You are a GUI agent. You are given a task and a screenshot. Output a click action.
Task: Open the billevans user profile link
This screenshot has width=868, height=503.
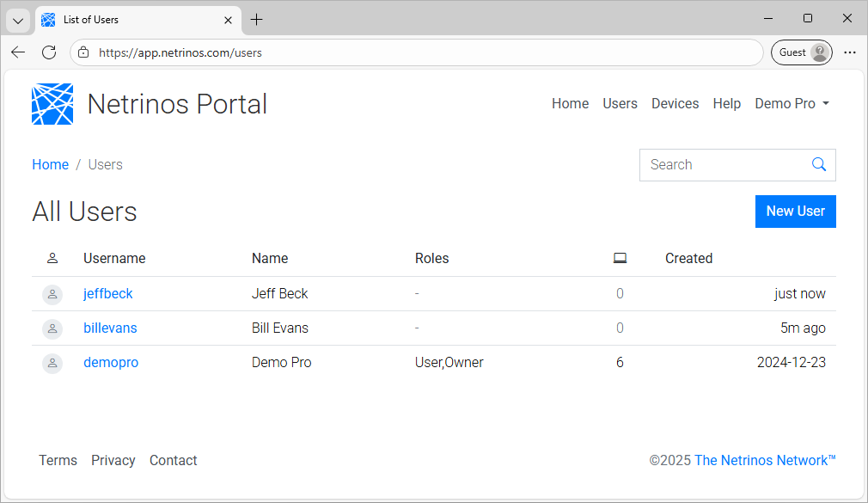pyautogui.click(x=110, y=328)
